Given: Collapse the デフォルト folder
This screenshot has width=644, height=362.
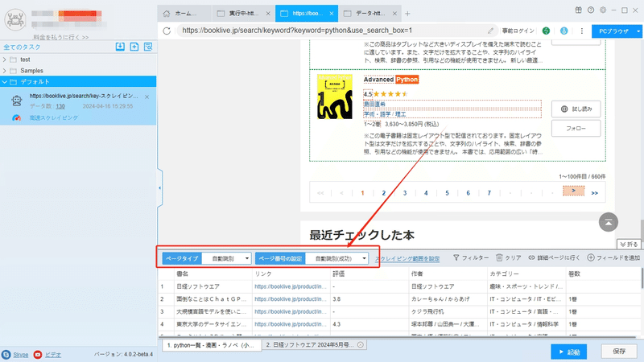Looking at the screenshot, I should click(5, 82).
